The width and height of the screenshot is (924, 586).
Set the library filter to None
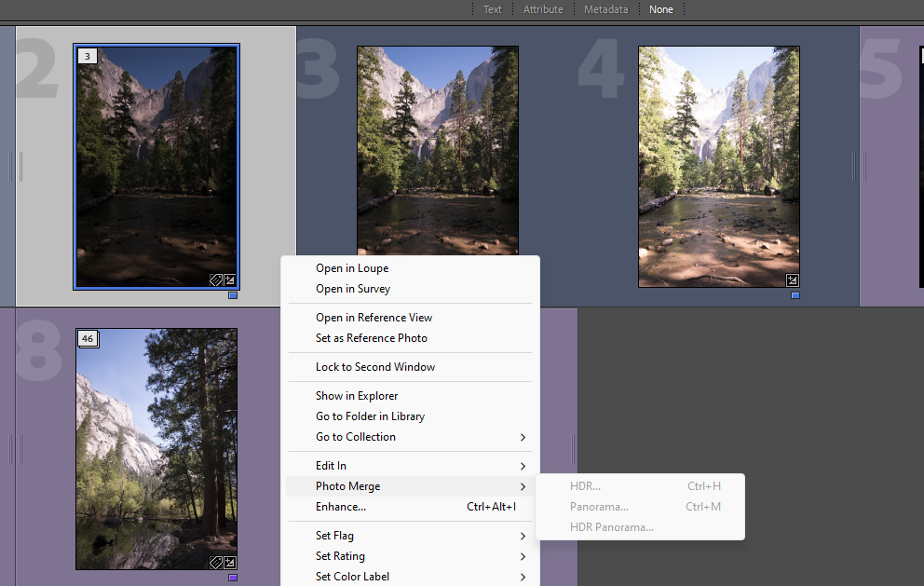click(x=661, y=9)
